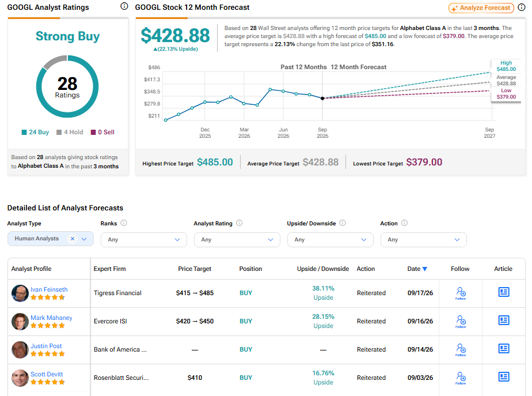Screen dimensions: 532x396
Task: Click the Price Target column header
Action: tap(195, 269)
